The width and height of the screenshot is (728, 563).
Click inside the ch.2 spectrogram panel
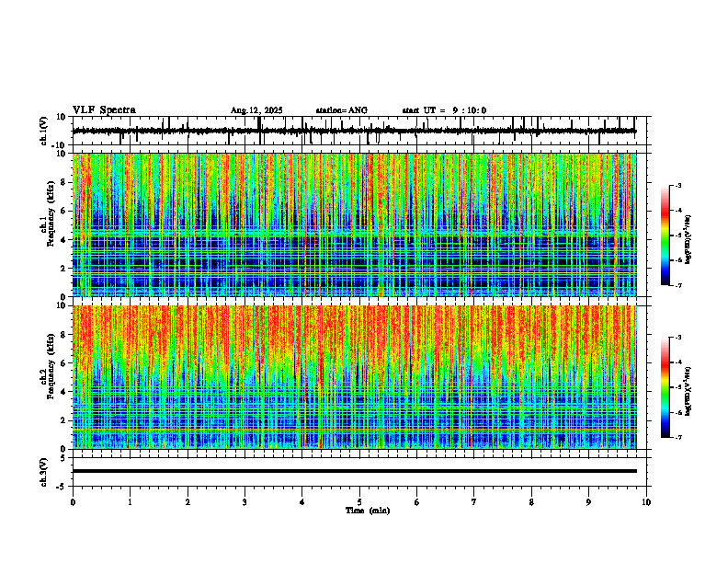point(354,377)
